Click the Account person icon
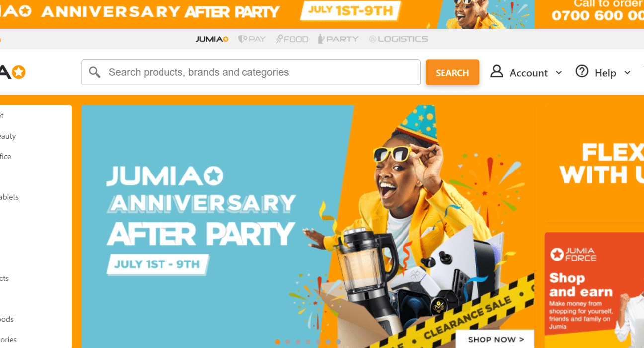644x348 pixels. point(497,71)
